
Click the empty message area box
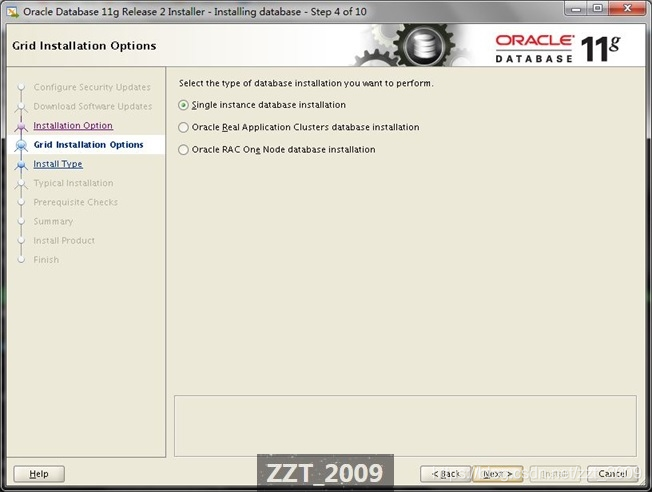click(405, 426)
